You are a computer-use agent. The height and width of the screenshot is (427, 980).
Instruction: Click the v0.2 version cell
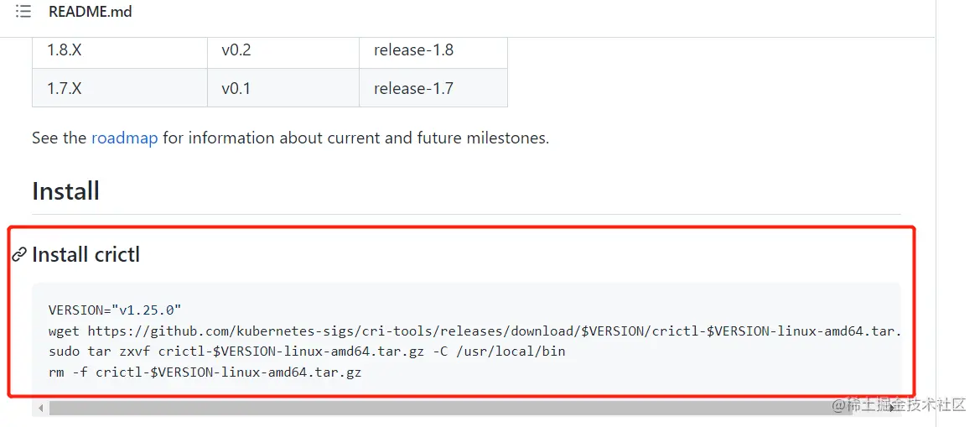(283, 50)
